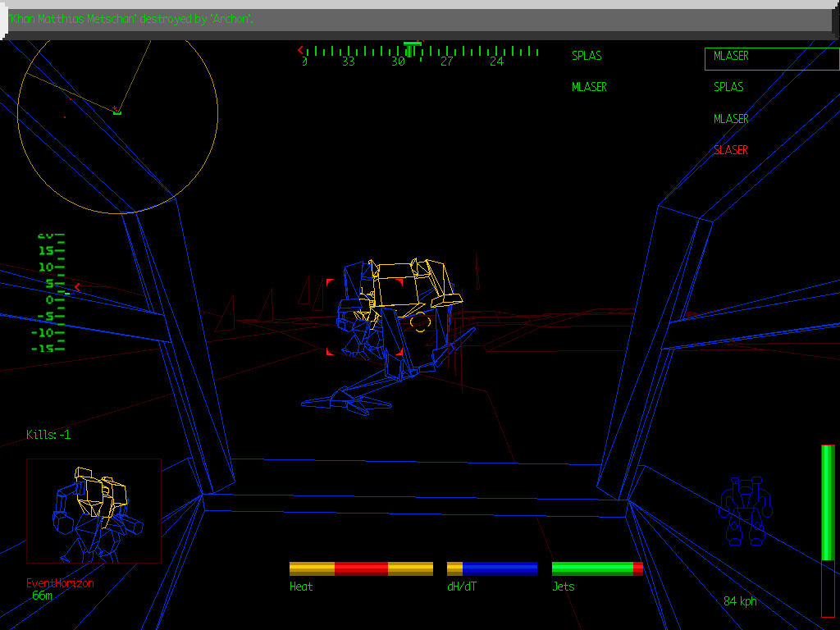The image size is (840, 630).
Task: Click the vertical green throttle bar
Action: [828, 504]
